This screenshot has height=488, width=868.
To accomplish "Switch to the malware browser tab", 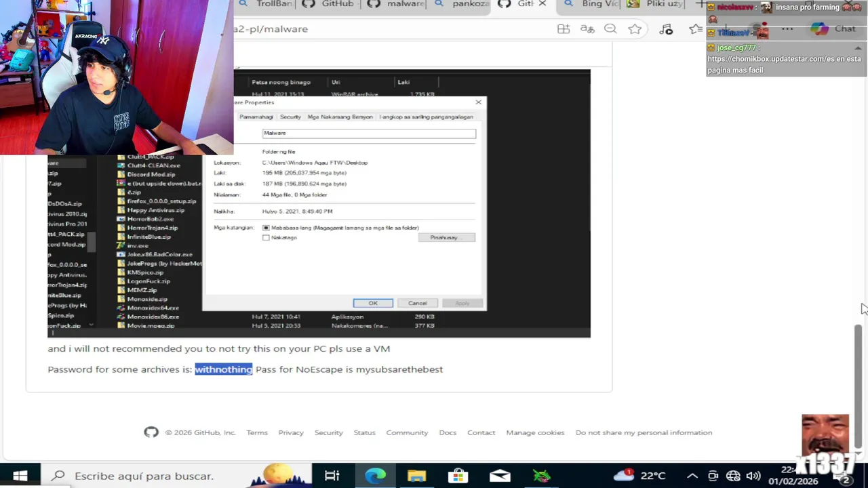I will [x=396, y=4].
